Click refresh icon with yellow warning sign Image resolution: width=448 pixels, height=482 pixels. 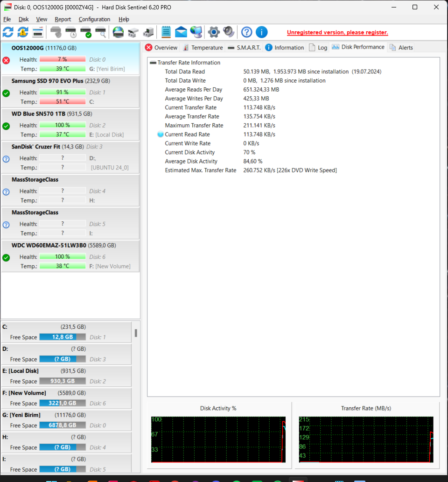point(23,32)
